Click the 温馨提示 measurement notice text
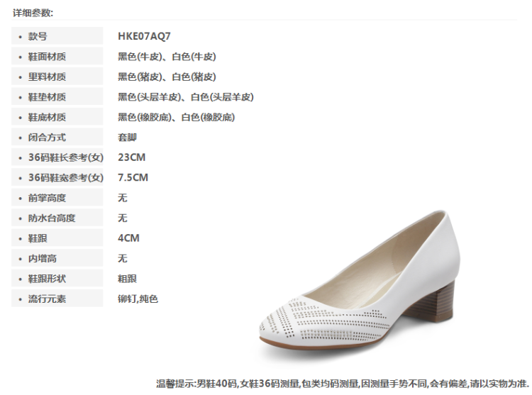Viewport: 532px width, 395px height. pos(343,384)
